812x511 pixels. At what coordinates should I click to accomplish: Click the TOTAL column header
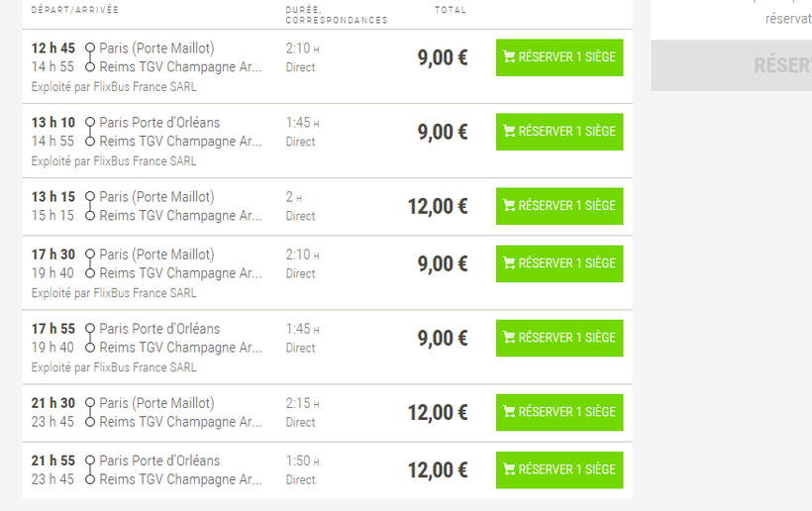[450, 10]
